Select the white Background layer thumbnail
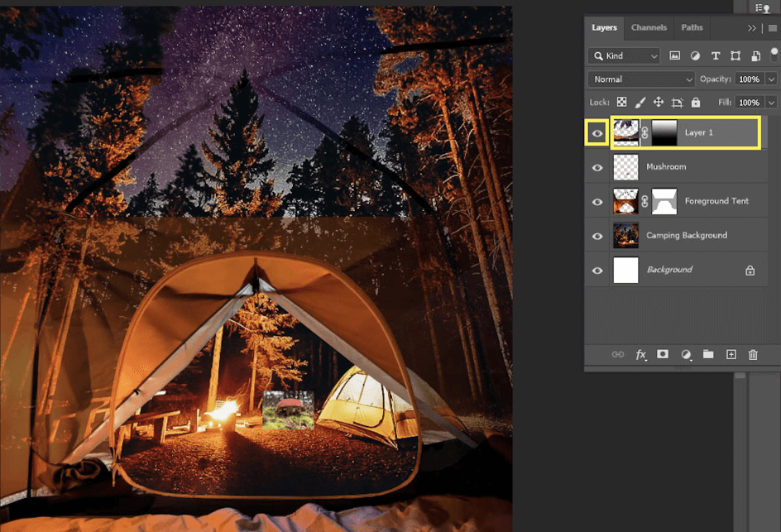 point(625,270)
